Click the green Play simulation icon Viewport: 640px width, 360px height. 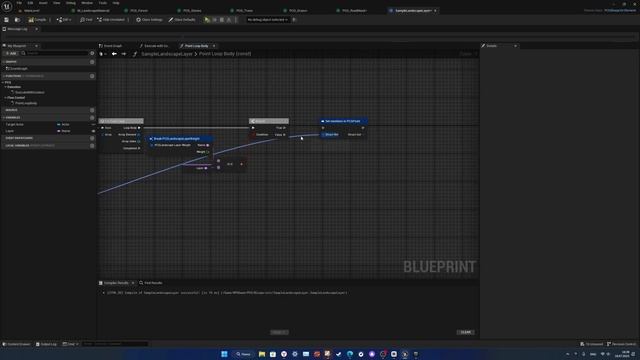click(207, 20)
